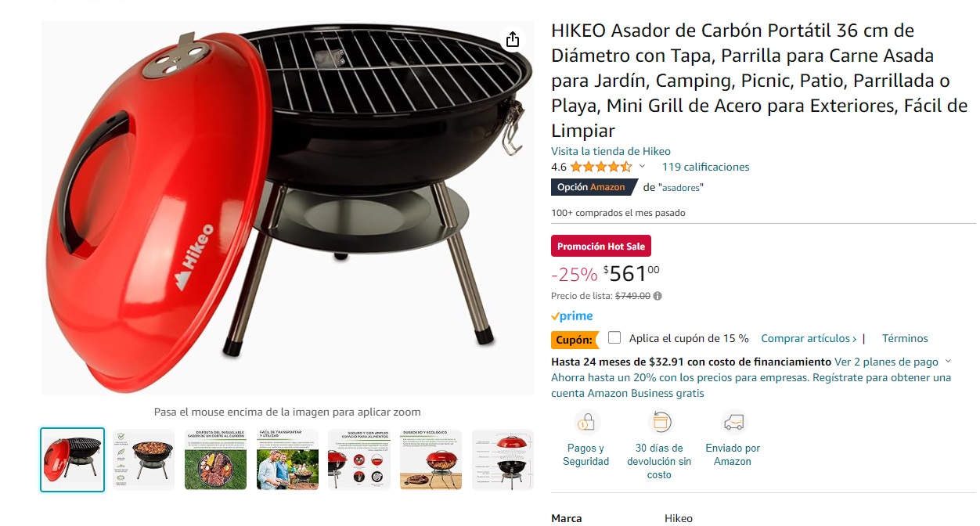Screen dimensions: 980x526
Task: Click the Opción Amazon badge
Action: point(593,187)
